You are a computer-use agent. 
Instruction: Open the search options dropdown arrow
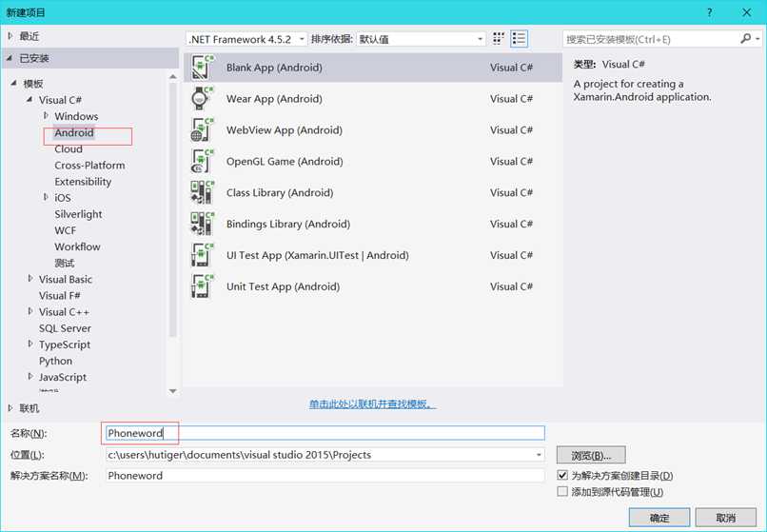point(757,39)
